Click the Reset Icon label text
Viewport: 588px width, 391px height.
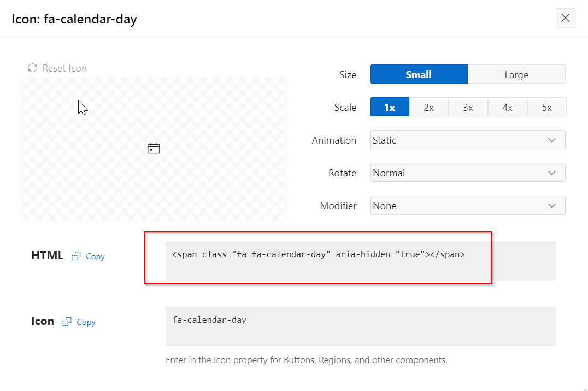pyautogui.click(x=64, y=68)
